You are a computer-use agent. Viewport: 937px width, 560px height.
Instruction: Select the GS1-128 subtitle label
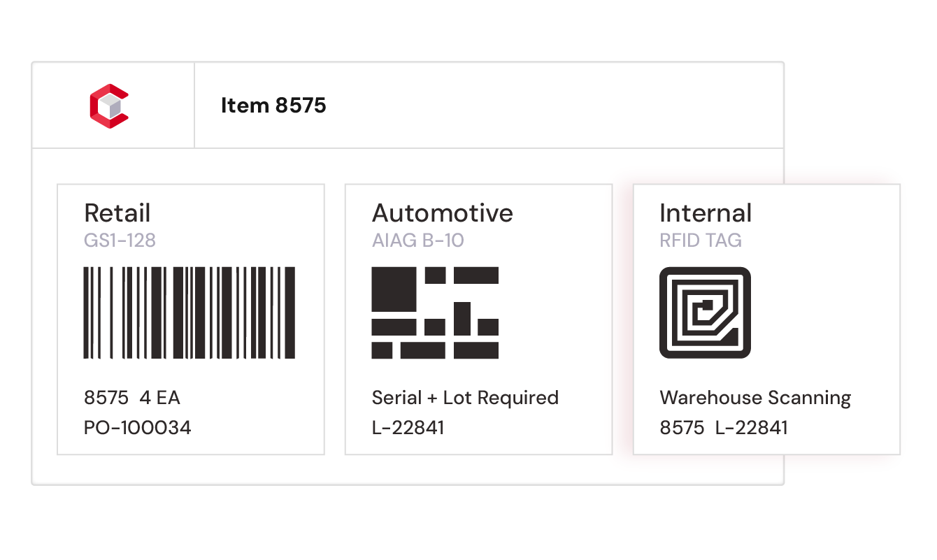click(120, 240)
